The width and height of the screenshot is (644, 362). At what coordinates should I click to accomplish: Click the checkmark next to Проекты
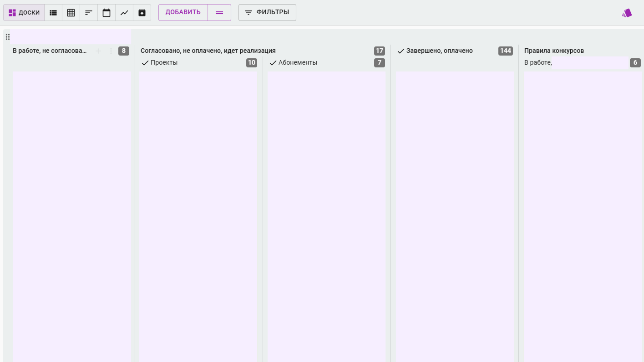coord(145,63)
